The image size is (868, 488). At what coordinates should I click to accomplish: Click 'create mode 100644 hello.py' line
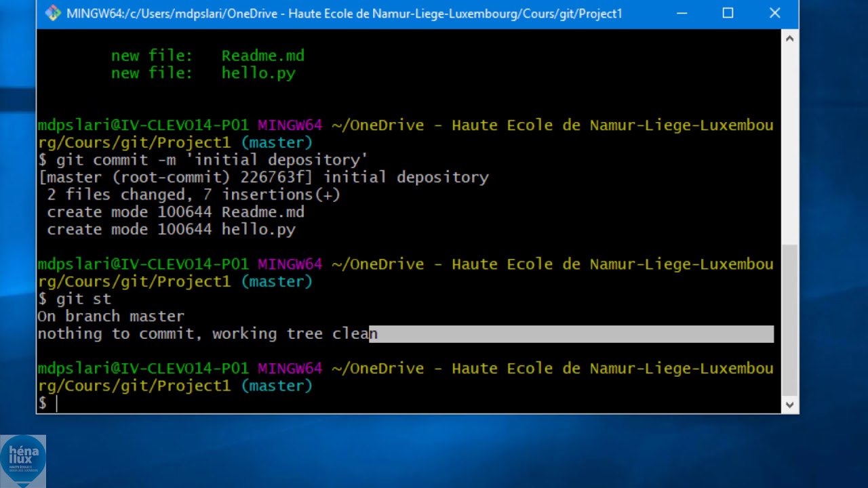coord(171,230)
